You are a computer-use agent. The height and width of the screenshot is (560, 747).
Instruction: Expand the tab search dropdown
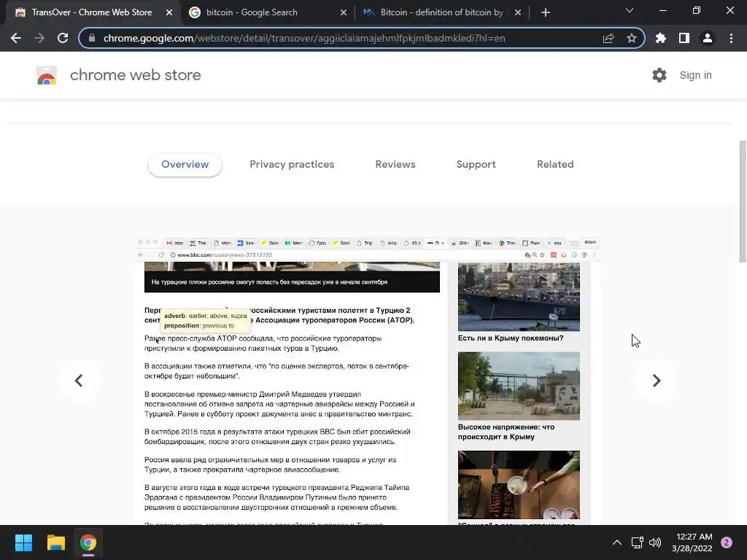(630, 10)
